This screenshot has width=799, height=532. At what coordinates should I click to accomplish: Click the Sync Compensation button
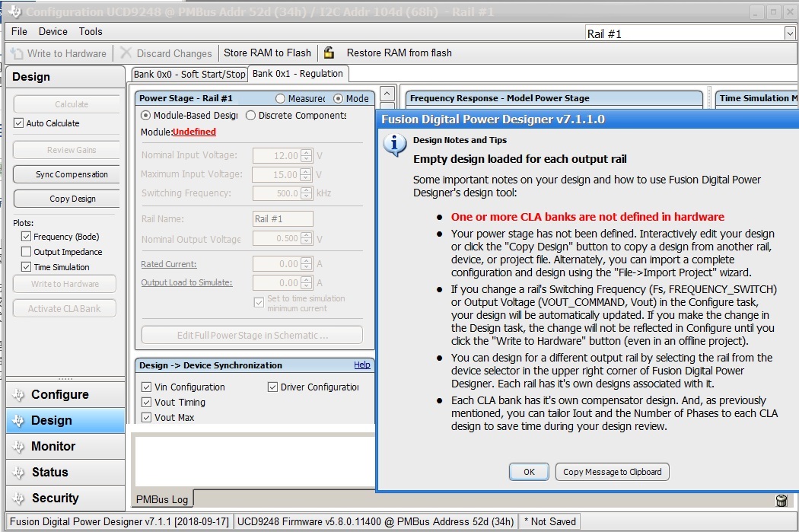[68, 174]
